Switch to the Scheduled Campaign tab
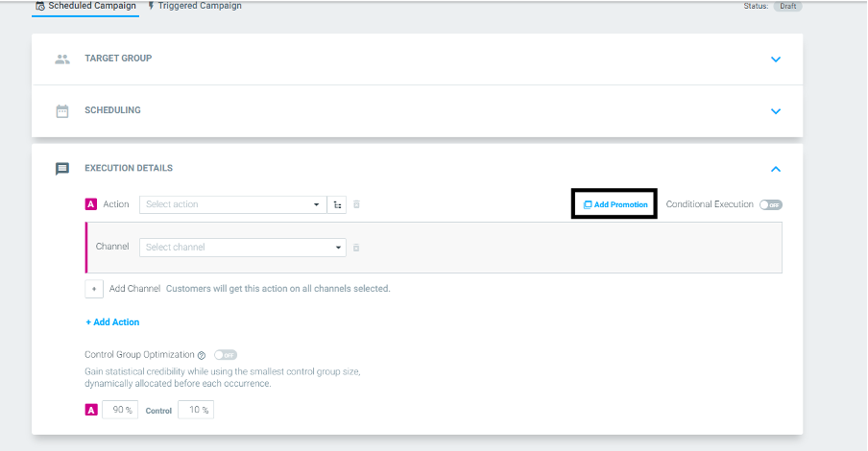Screen dimensions: 868x451 click(x=85, y=6)
